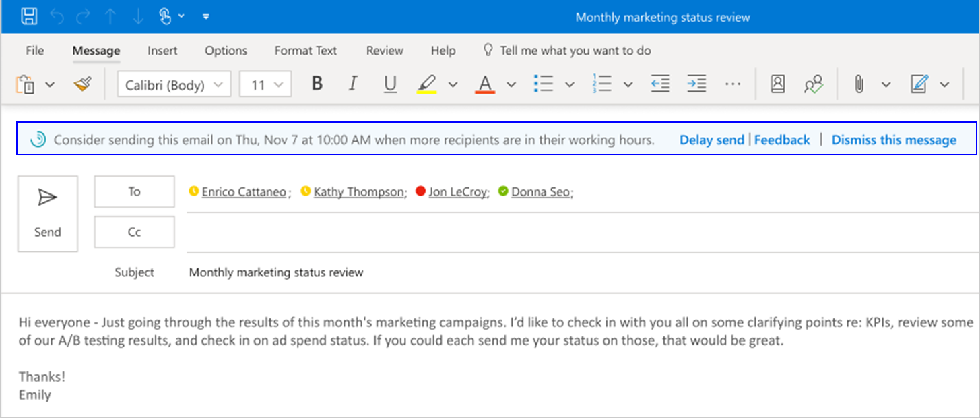Click the Attach File paperclip icon
The width and height of the screenshot is (980, 418).
859,84
